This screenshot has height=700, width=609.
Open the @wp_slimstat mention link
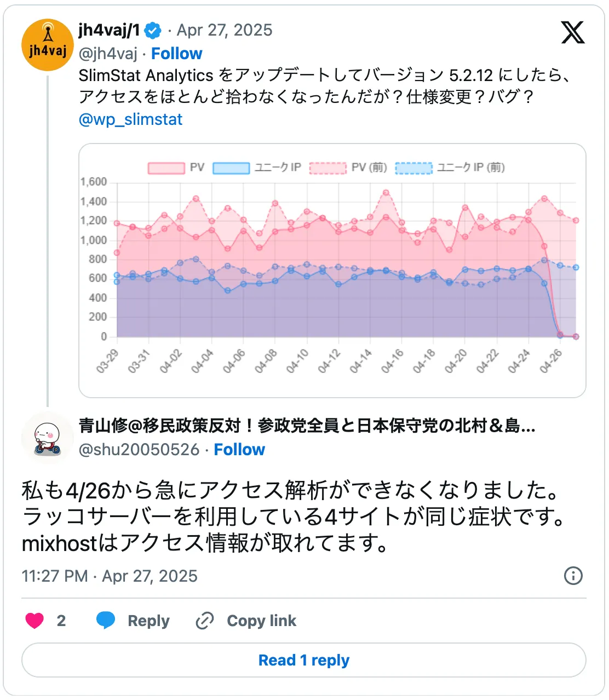[131, 119]
